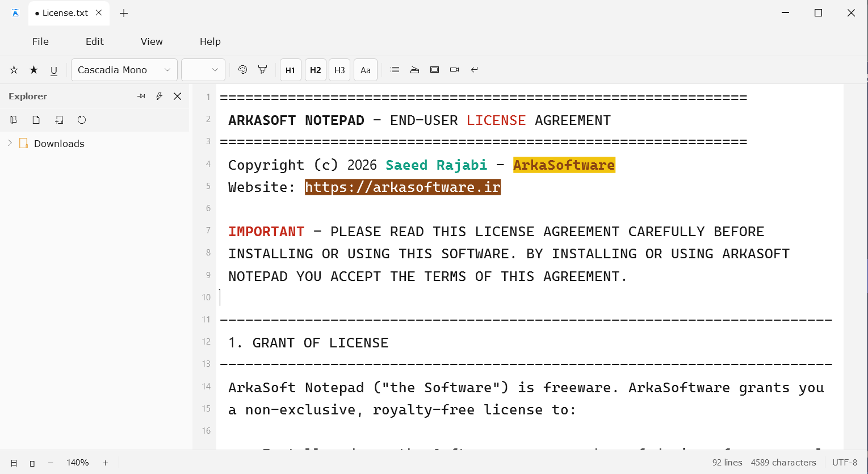Click the outlined star icon in toolbar
Screen dimensions: 868x474
(x=14, y=70)
